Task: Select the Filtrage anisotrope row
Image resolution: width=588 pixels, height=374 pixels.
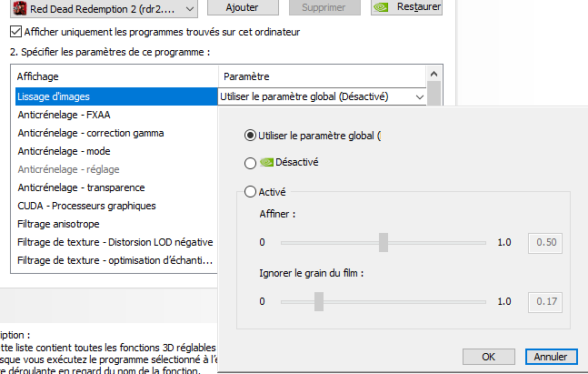Action: [x=116, y=224]
